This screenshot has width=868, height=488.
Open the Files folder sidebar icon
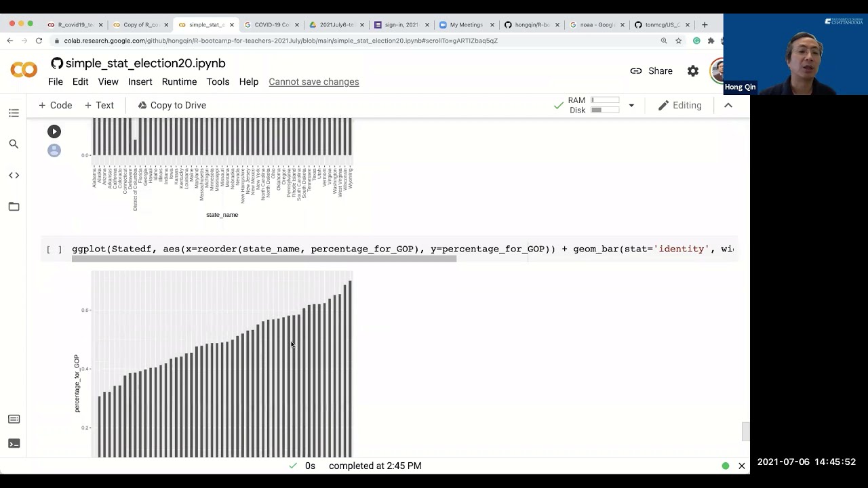click(14, 207)
